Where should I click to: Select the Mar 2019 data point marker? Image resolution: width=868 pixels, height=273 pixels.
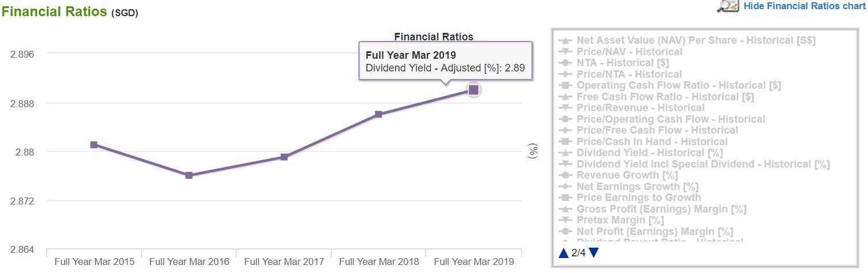click(474, 89)
